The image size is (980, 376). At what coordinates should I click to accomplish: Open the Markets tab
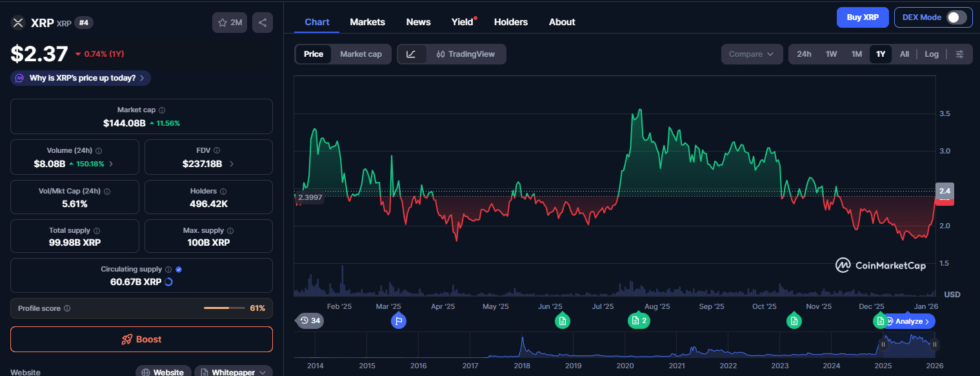click(x=367, y=22)
